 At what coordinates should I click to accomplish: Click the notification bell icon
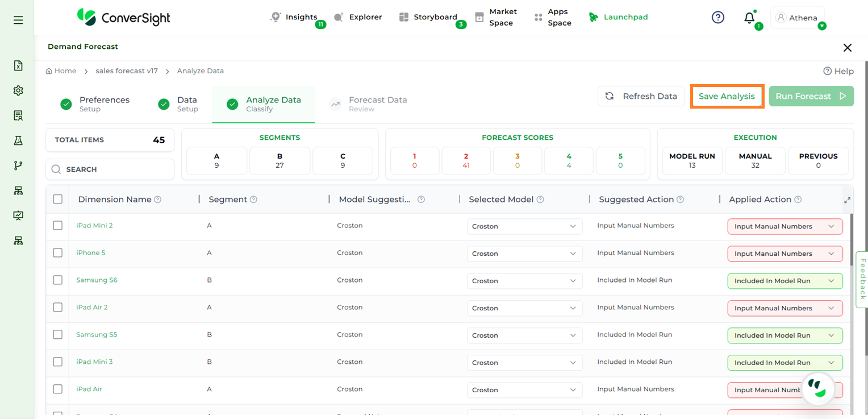click(x=749, y=18)
